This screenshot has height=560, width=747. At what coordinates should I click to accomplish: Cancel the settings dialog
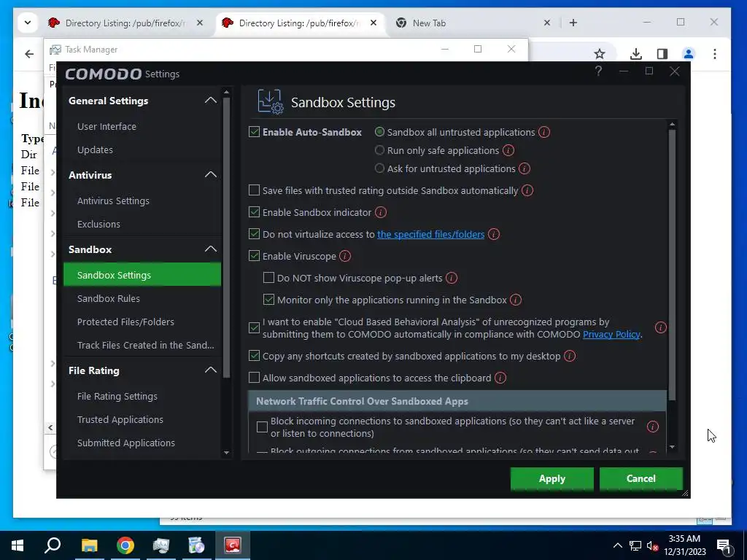tap(640, 478)
